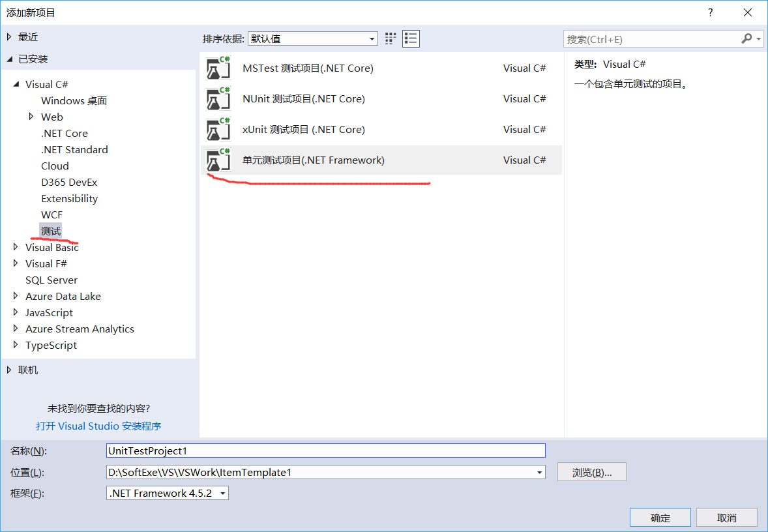Screen dimensions: 768x532
Task: Select the Visual C# tree label
Action: [47, 84]
